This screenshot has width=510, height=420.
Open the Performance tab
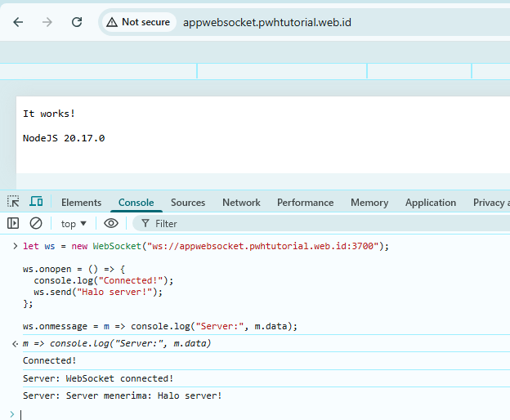tap(305, 203)
